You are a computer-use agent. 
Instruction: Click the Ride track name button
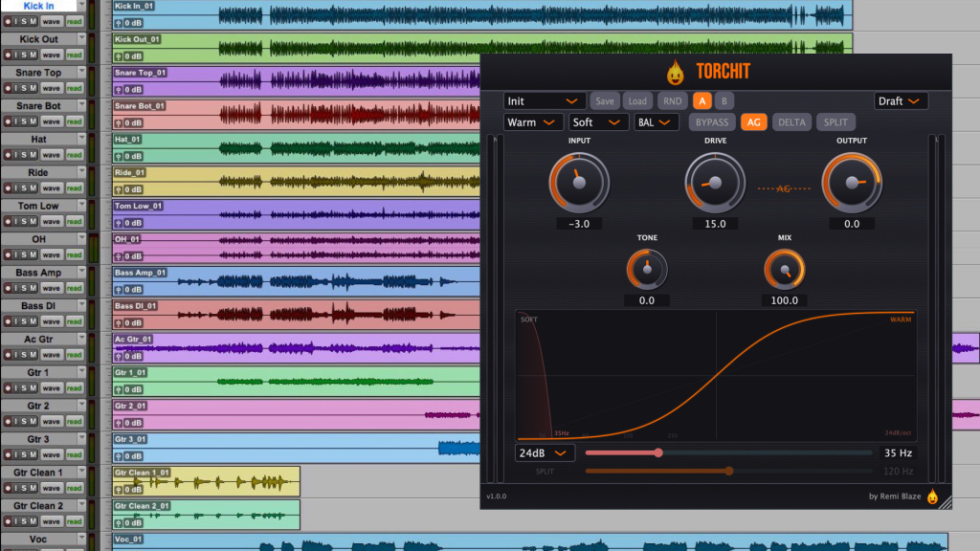coord(38,172)
